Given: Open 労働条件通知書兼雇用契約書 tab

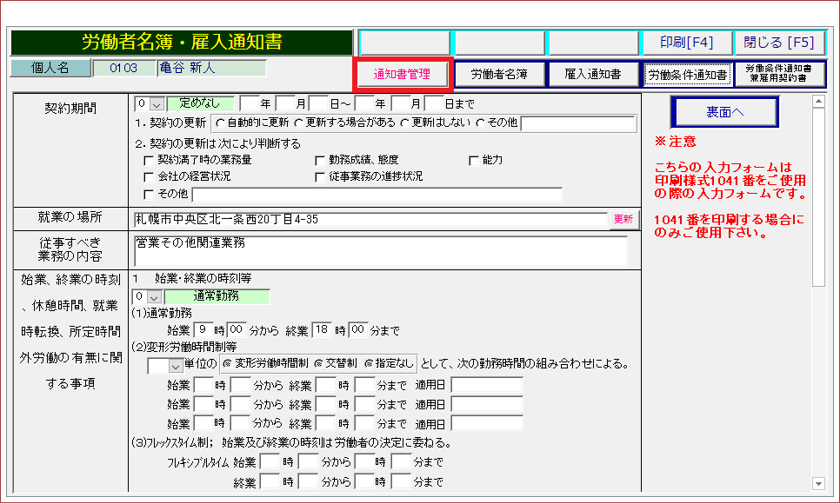Looking at the screenshot, I should coord(779,75).
